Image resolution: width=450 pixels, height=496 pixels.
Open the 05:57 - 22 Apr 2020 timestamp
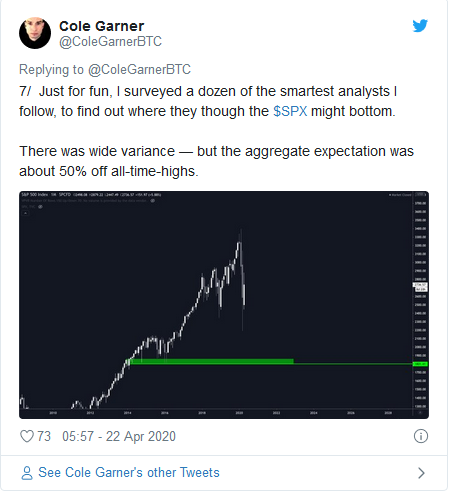(119, 436)
